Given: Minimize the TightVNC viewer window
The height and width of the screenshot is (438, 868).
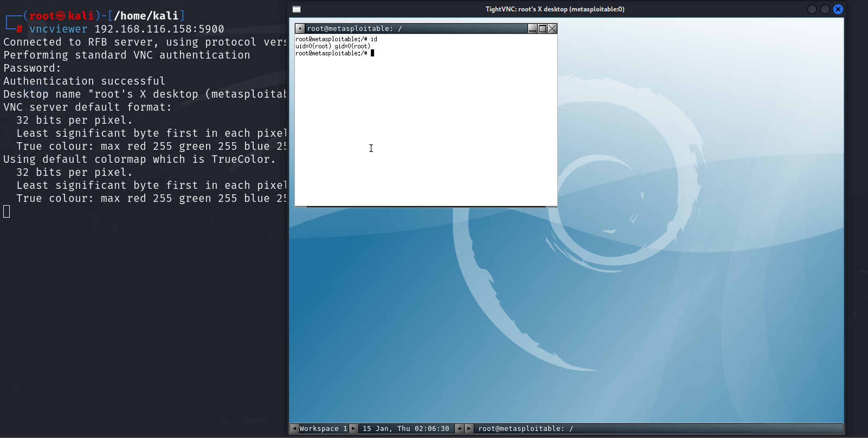Looking at the screenshot, I should click(x=812, y=9).
